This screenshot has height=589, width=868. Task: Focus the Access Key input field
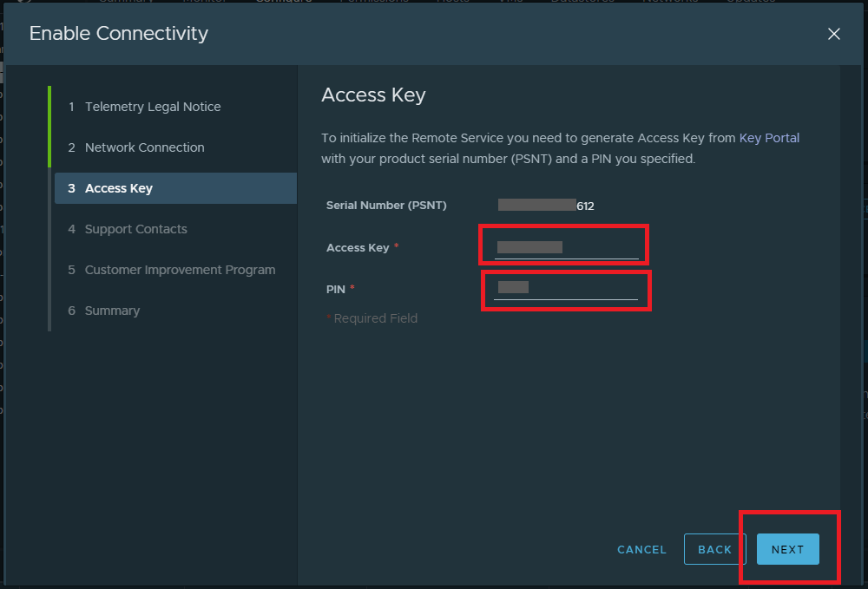(x=566, y=248)
